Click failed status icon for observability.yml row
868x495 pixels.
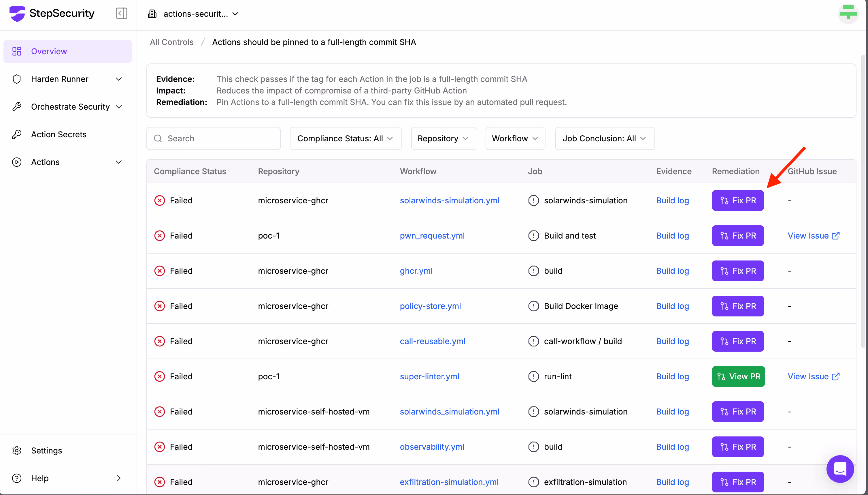coord(160,447)
